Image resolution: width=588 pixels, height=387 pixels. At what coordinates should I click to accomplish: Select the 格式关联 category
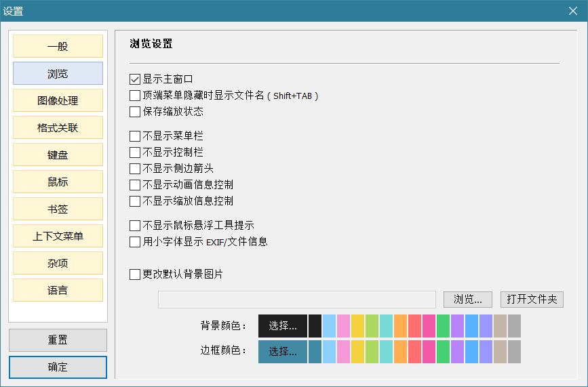tap(58, 128)
